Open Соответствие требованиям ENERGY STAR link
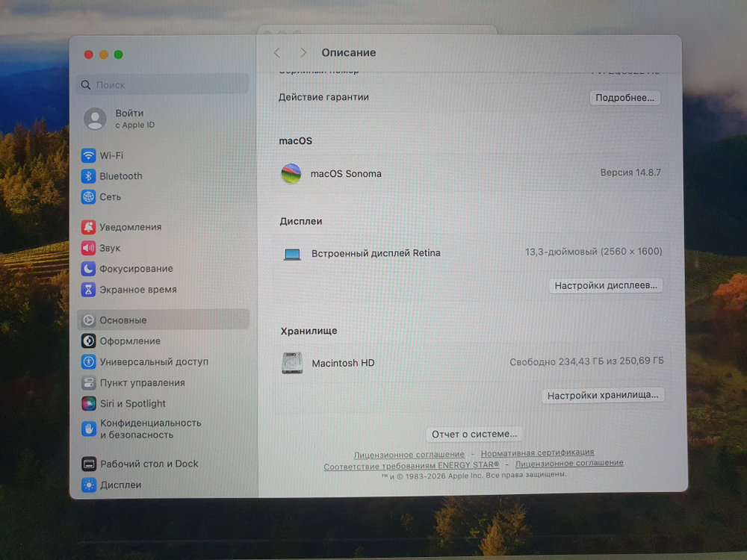 point(411,465)
